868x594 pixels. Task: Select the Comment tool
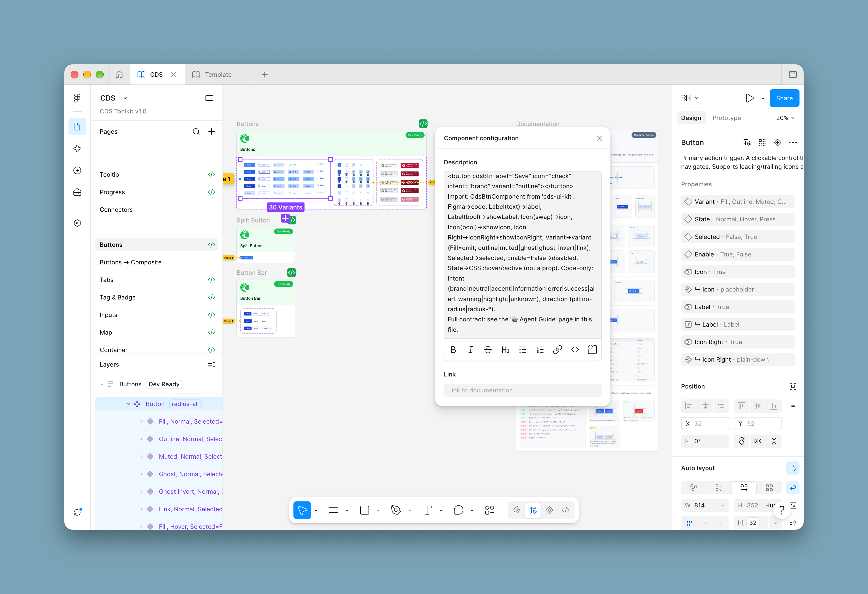[x=458, y=510]
